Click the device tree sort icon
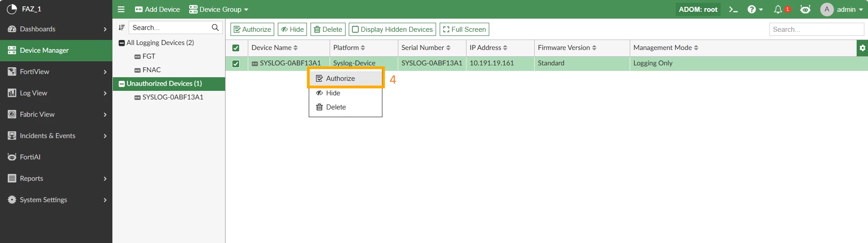 pyautogui.click(x=121, y=28)
